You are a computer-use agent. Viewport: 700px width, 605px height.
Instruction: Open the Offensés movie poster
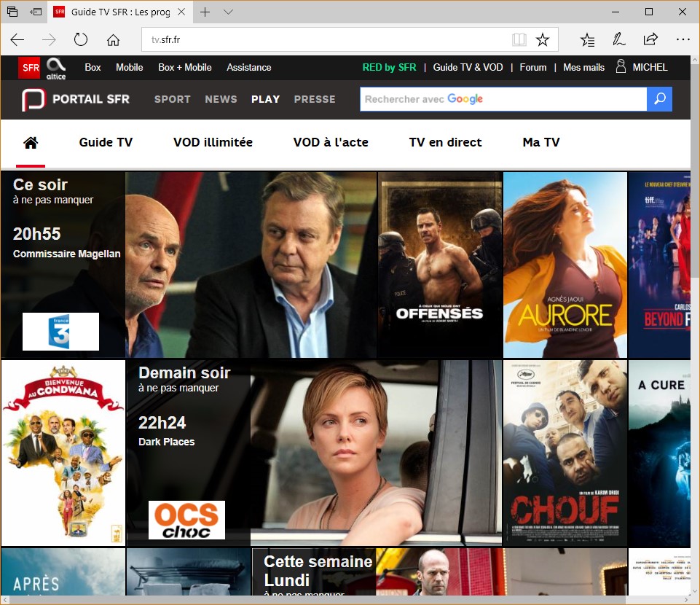(440, 265)
